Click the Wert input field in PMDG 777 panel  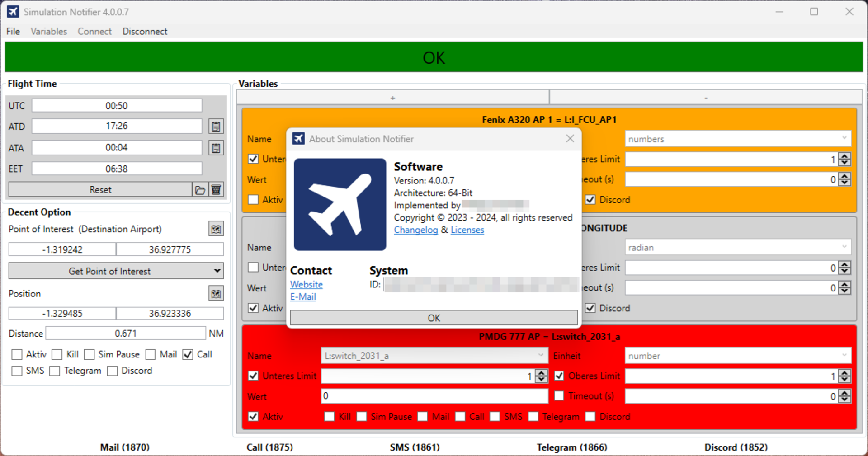pos(434,396)
